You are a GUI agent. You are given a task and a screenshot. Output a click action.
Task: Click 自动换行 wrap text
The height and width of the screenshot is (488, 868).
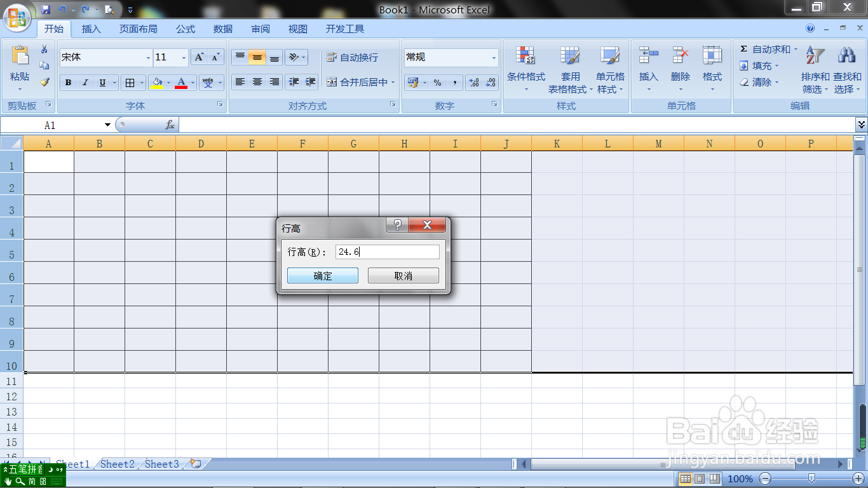pos(353,57)
